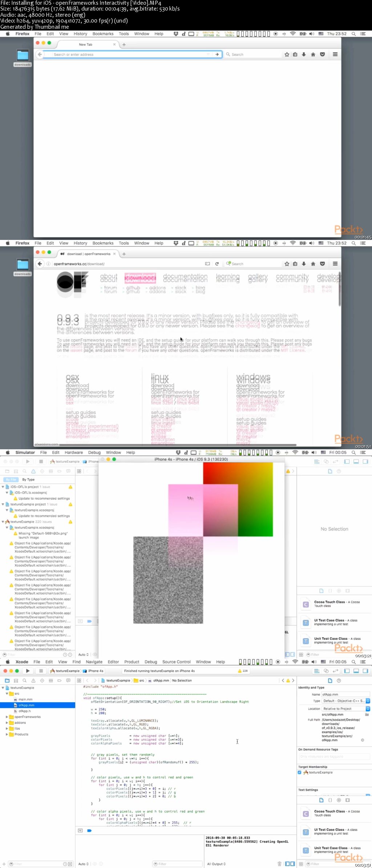
Task: Expand the libs group in the project navigator
Action: click(7, 728)
